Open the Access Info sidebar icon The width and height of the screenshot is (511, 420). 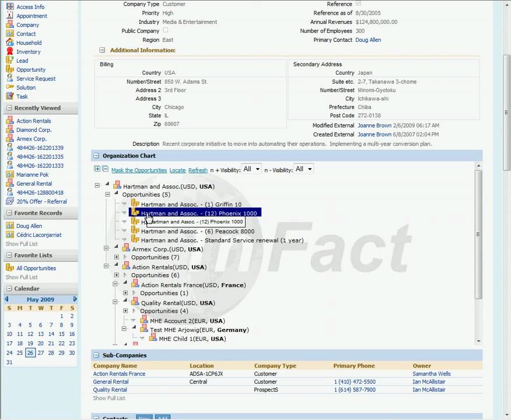[x=10, y=6]
